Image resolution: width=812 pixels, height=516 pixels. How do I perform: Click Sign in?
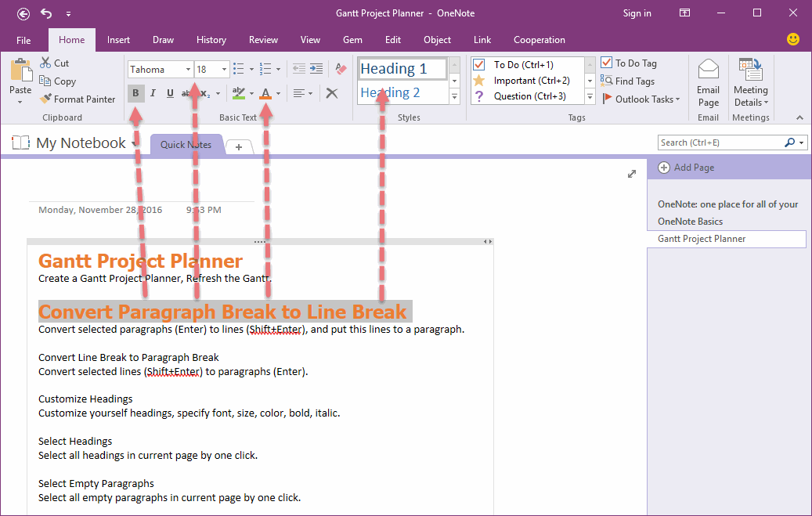click(x=637, y=13)
